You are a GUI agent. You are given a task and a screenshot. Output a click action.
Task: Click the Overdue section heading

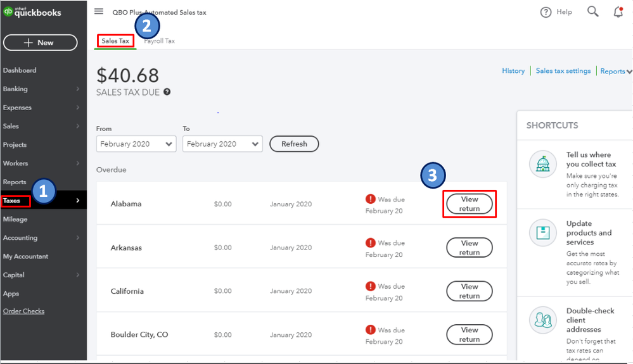coord(112,170)
